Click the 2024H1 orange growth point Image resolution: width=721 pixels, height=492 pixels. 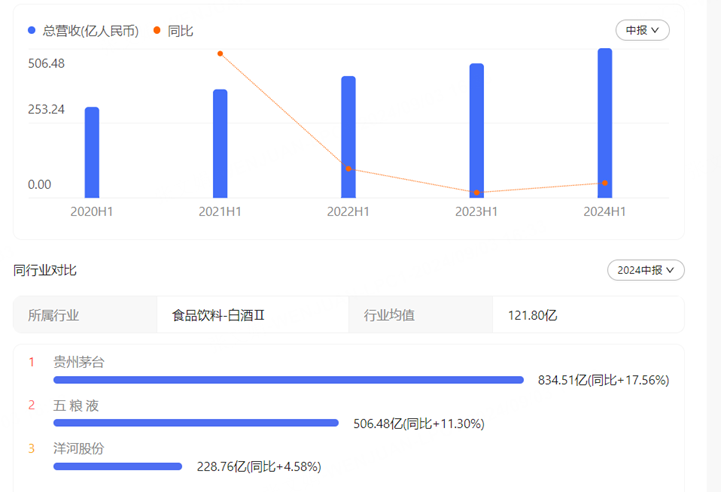click(x=605, y=183)
